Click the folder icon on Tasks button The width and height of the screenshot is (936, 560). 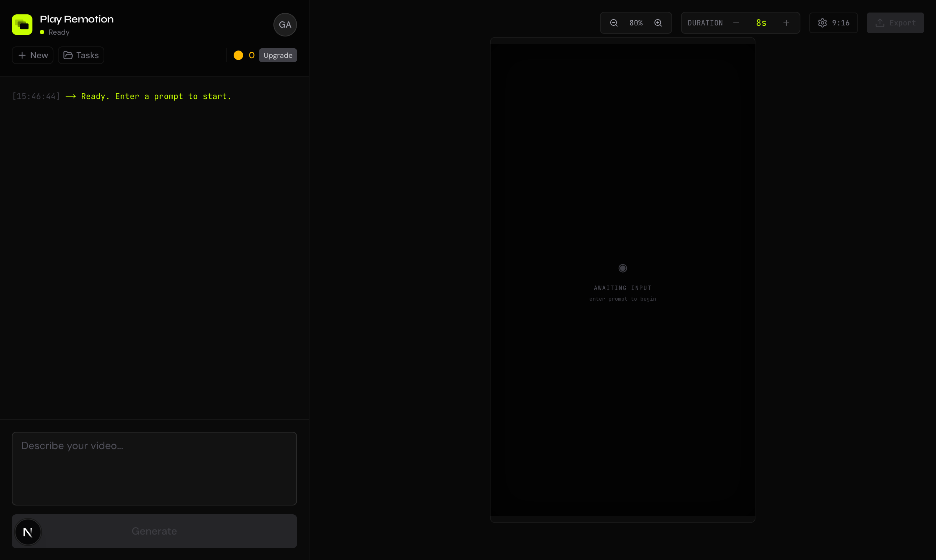tap(69, 55)
